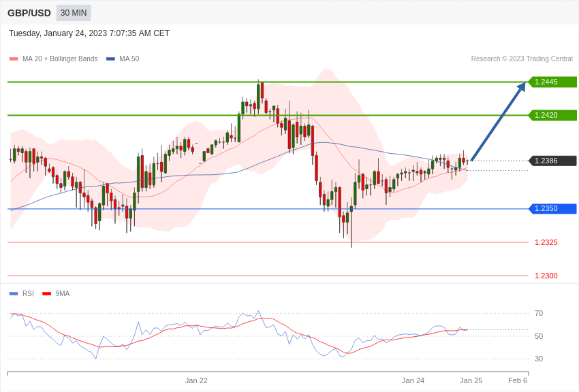579x392 pixels.
Task: Click the 'Jan 24' date axis label
Action: [413, 380]
